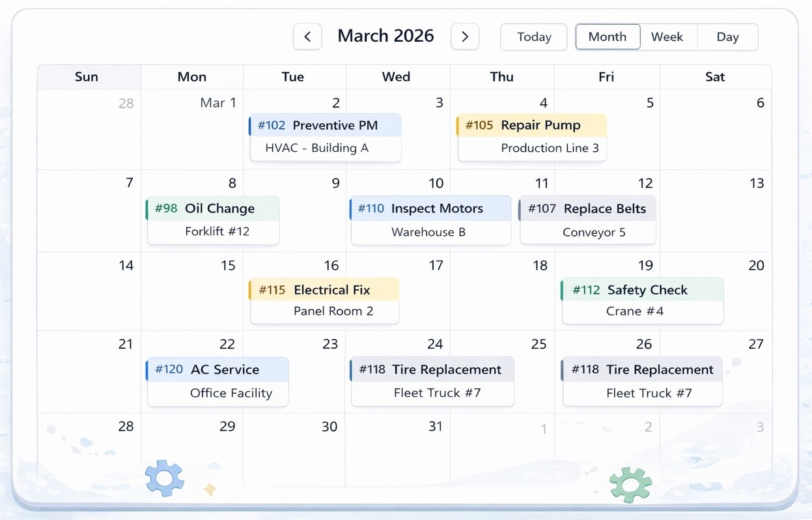Open work order #105 Repair Pump
This screenshot has width=812, height=520.
[x=531, y=137]
